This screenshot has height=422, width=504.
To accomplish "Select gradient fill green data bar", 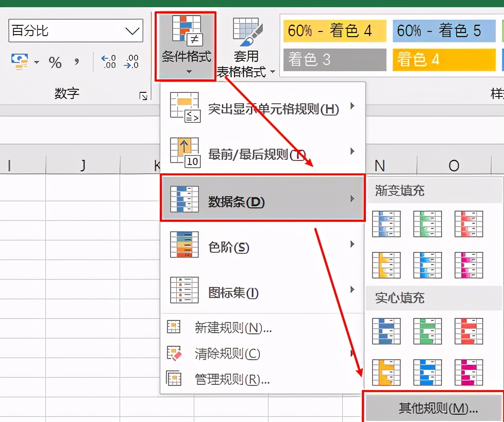I will [427, 224].
